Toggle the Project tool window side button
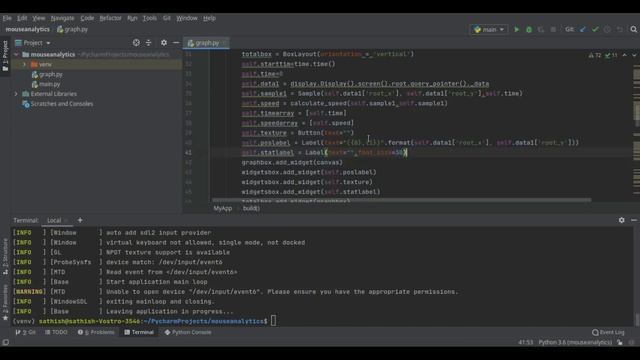Image resolution: width=640 pixels, height=360 pixels. pyautogui.click(x=5, y=56)
